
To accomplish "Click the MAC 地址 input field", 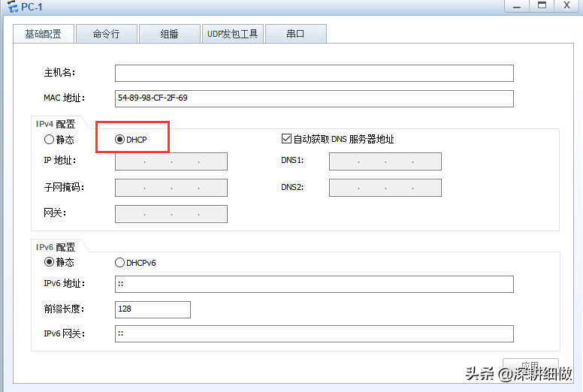I will [x=314, y=98].
